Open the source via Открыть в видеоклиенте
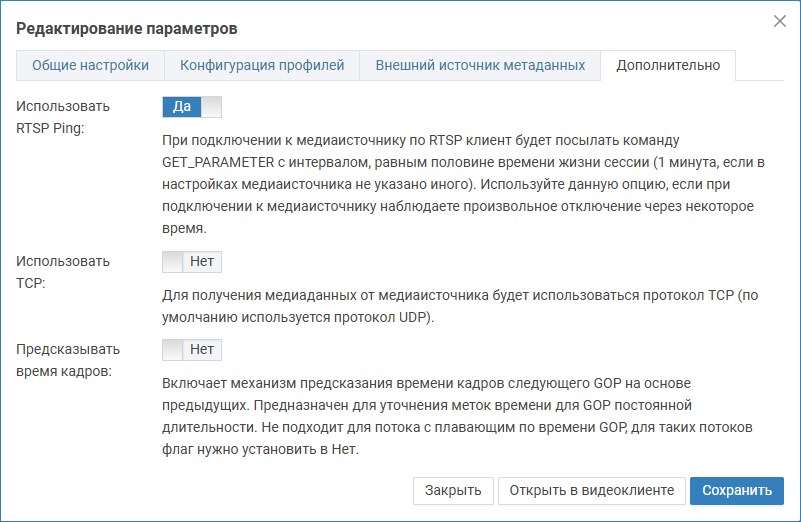Image resolution: width=801 pixels, height=522 pixels. pos(592,490)
